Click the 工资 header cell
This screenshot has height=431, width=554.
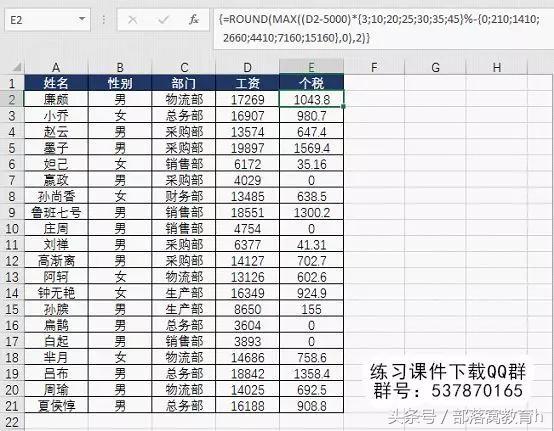coord(247,83)
